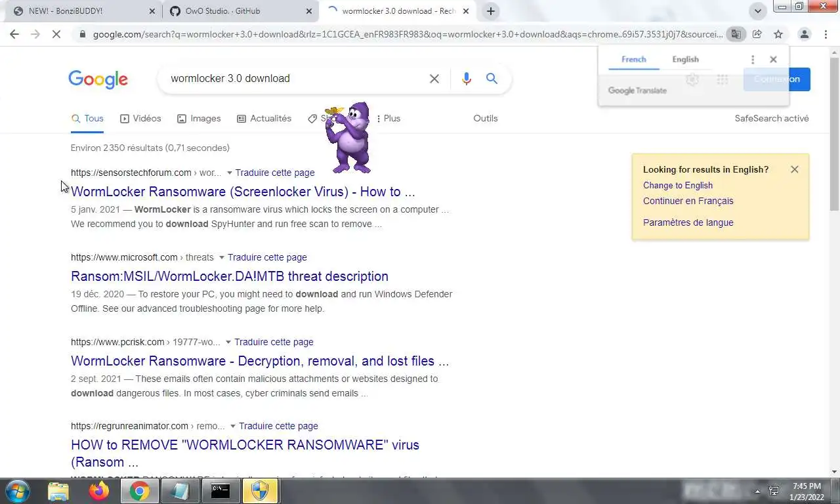Click Change to English

pyautogui.click(x=678, y=185)
